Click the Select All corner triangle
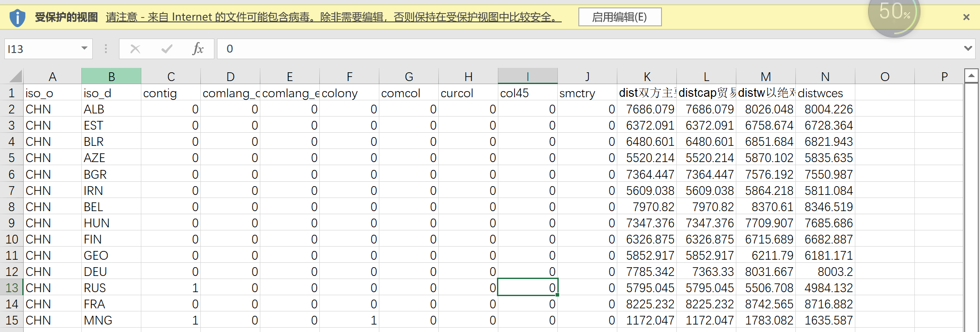980x332 pixels. [x=16, y=77]
